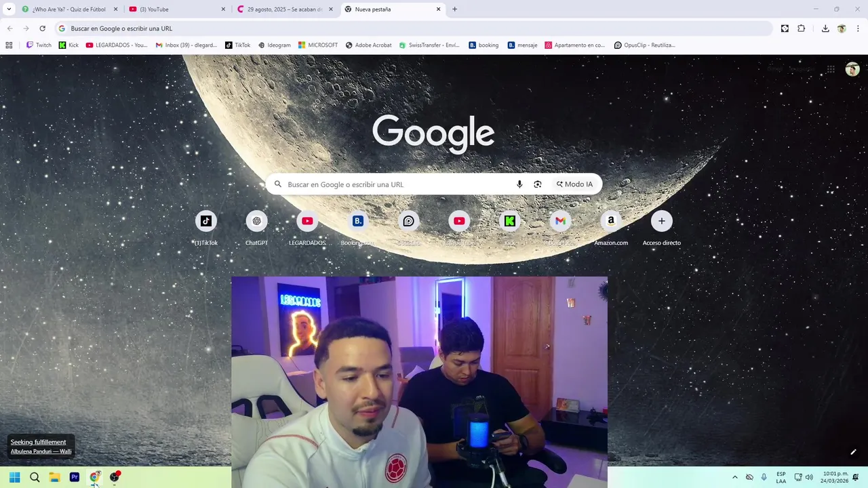Viewport: 868px width, 488px height.
Task: Open the Google apps grid on page
Action: tap(830, 69)
